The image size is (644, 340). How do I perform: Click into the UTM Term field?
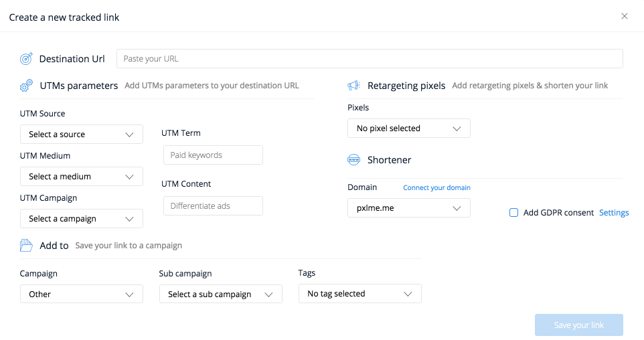[x=213, y=155]
